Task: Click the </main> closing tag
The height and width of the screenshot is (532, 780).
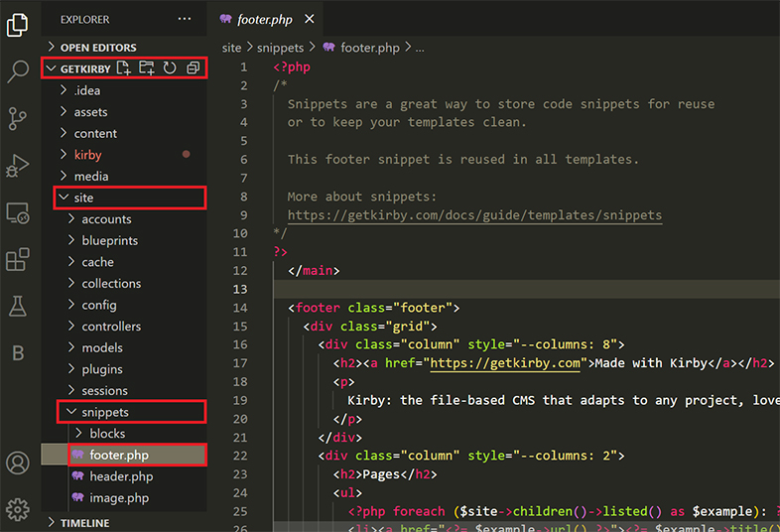Action: point(314,271)
